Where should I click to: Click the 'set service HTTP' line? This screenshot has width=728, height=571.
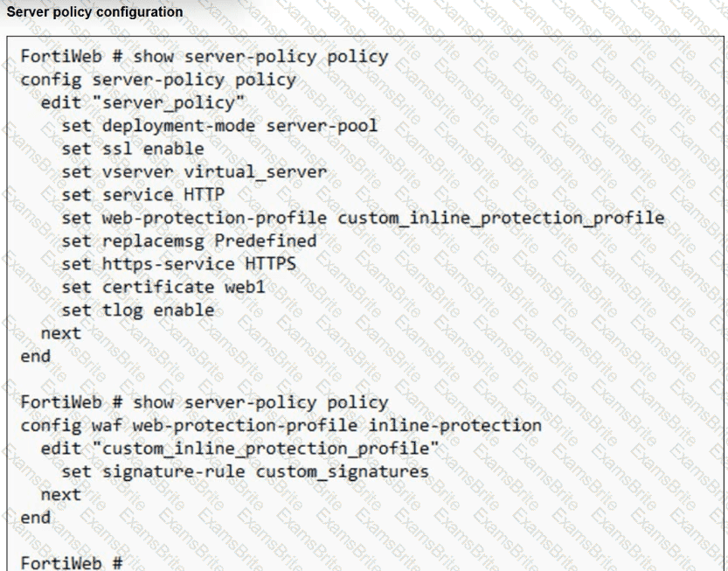pyautogui.click(x=143, y=195)
